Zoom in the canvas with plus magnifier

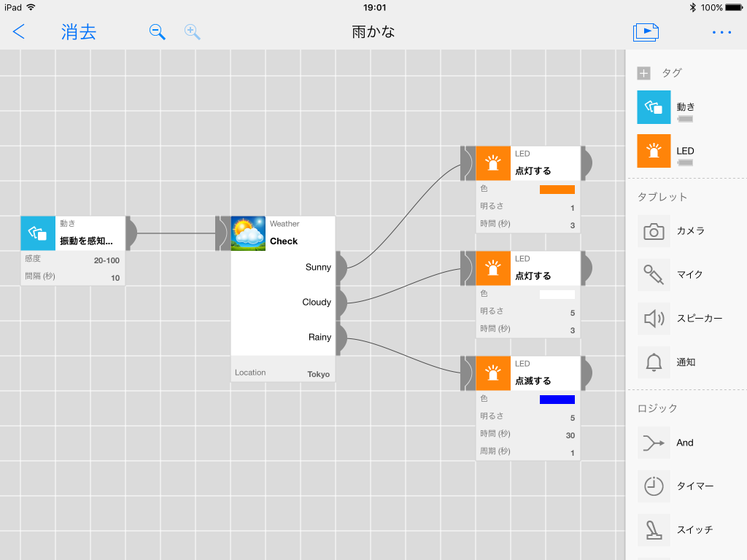192,32
